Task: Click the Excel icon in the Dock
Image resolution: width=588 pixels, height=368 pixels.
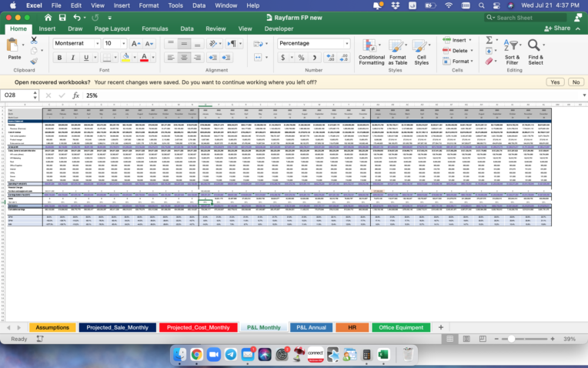Action: point(383,354)
